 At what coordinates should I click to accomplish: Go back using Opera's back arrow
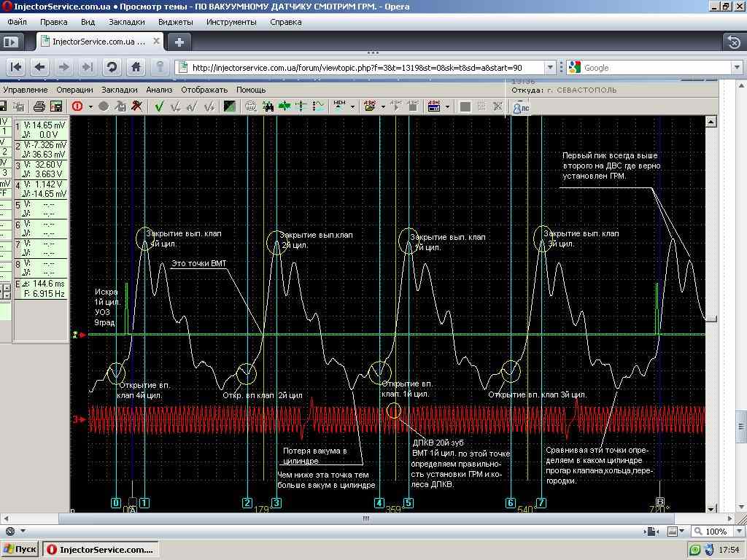point(40,67)
